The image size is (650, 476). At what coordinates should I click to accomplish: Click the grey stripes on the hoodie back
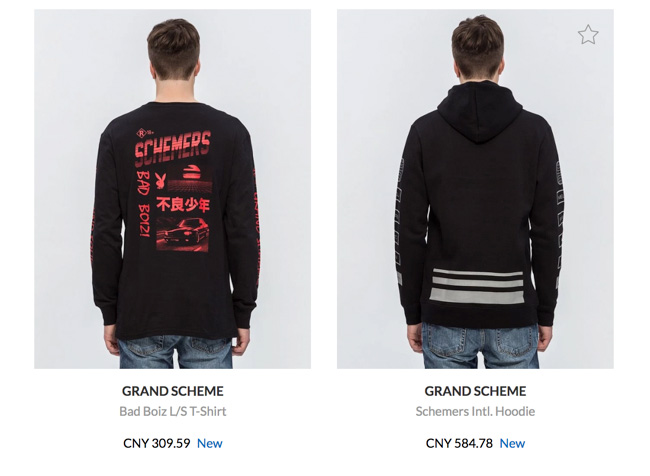[476, 286]
